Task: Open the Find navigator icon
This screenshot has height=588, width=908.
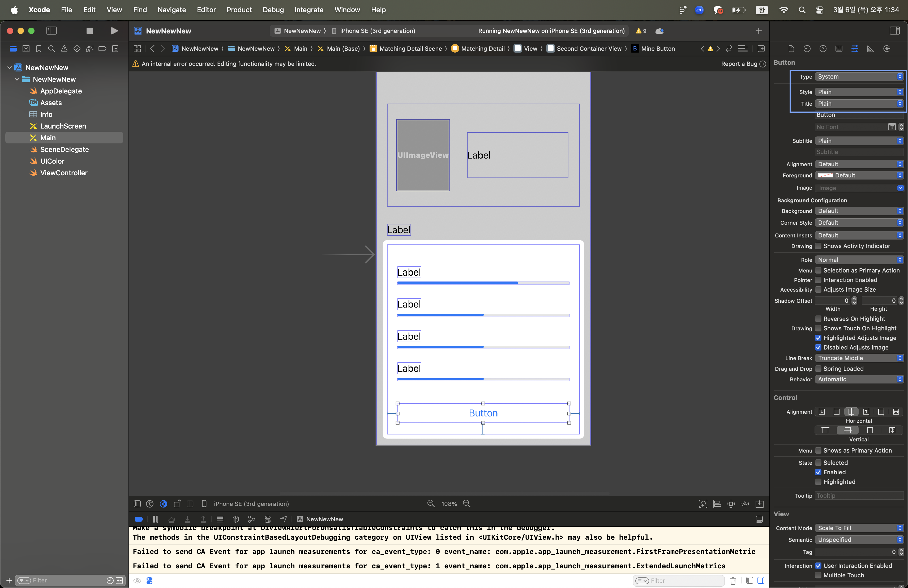Action: click(52, 48)
